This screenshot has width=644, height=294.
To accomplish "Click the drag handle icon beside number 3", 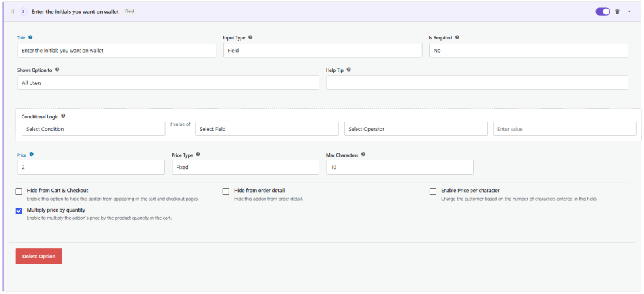I will tap(12, 12).
